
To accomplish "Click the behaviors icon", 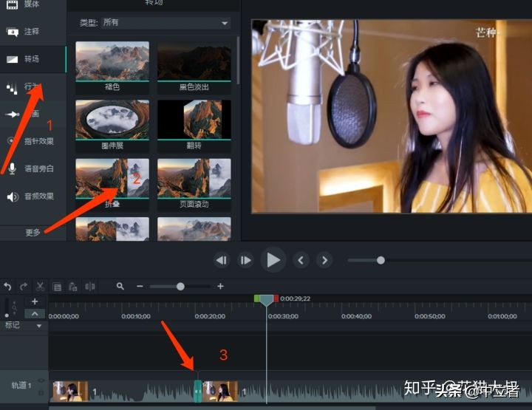I will (13, 88).
